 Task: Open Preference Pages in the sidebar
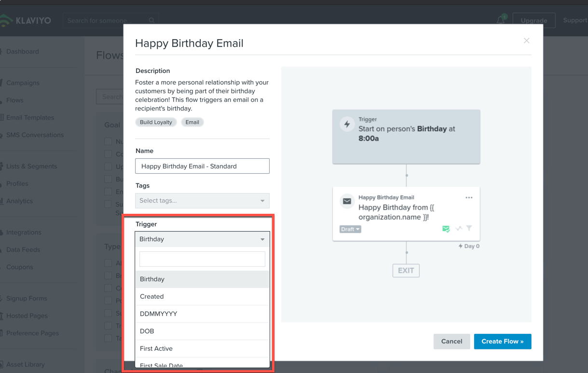[32, 333]
